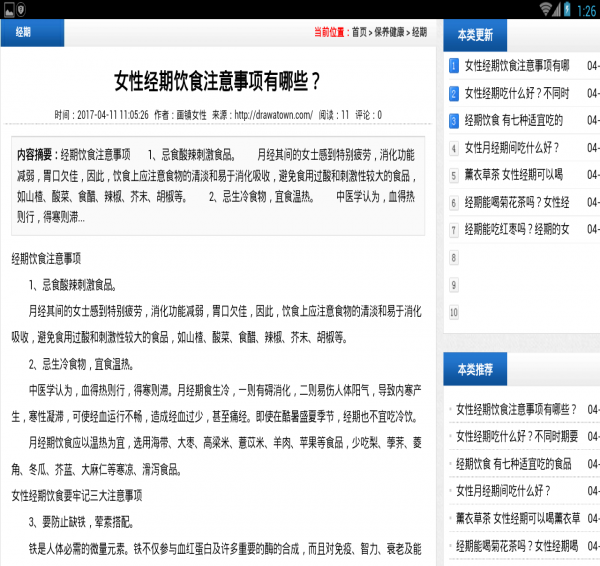Open 经期饮食 有七种适宜吃的食品 in 本类推荐
Image resolution: width=600 pixels, height=566 pixels.
(x=514, y=464)
